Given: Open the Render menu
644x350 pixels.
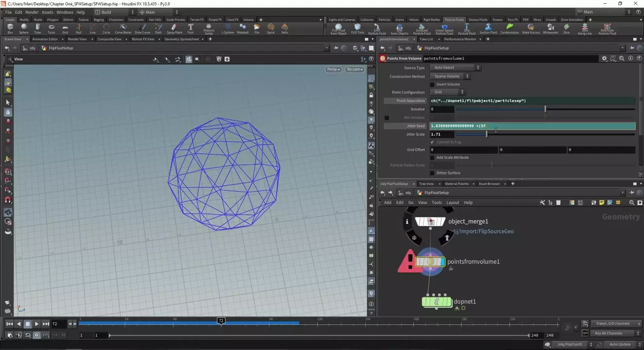Looking at the screenshot, I should click(x=32, y=12).
